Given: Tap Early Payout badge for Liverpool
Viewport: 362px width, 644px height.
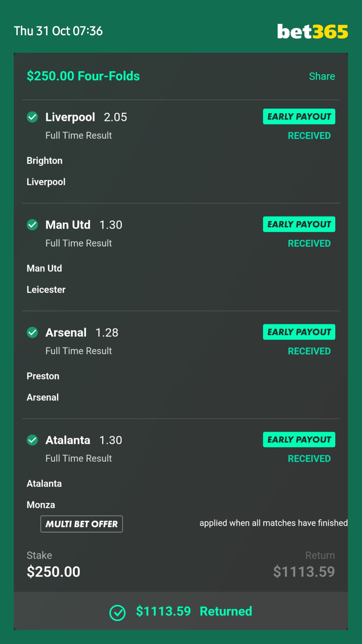Looking at the screenshot, I should click(x=299, y=117).
